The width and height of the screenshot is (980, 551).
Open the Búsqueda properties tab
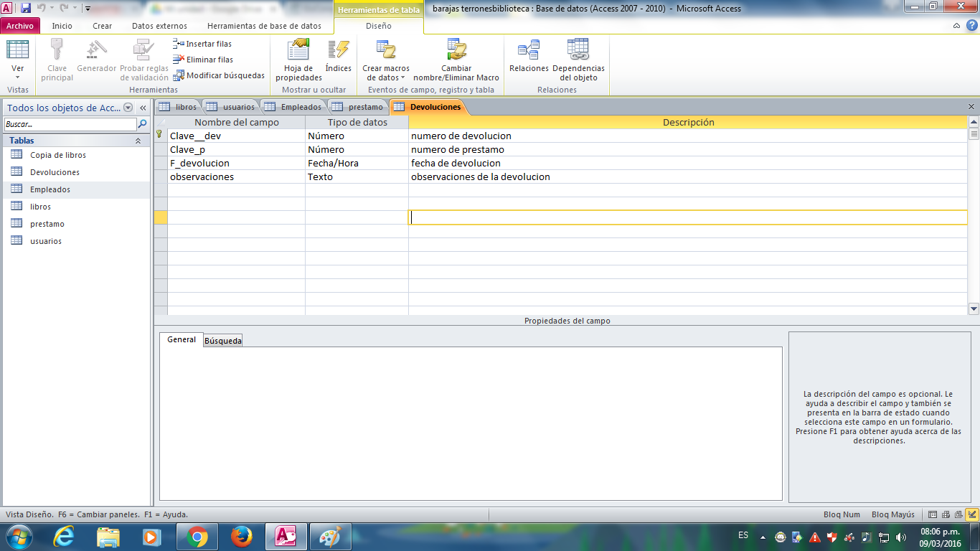point(223,341)
